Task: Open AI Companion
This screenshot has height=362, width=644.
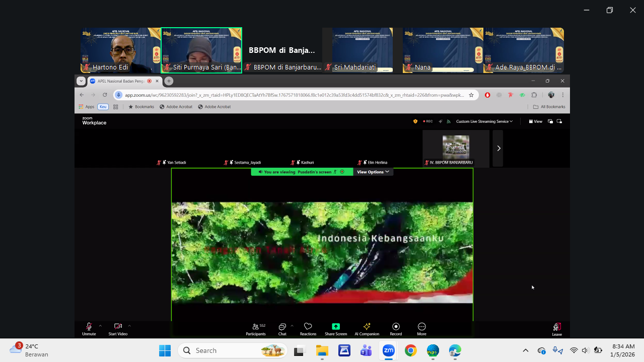Action: pyautogui.click(x=367, y=329)
